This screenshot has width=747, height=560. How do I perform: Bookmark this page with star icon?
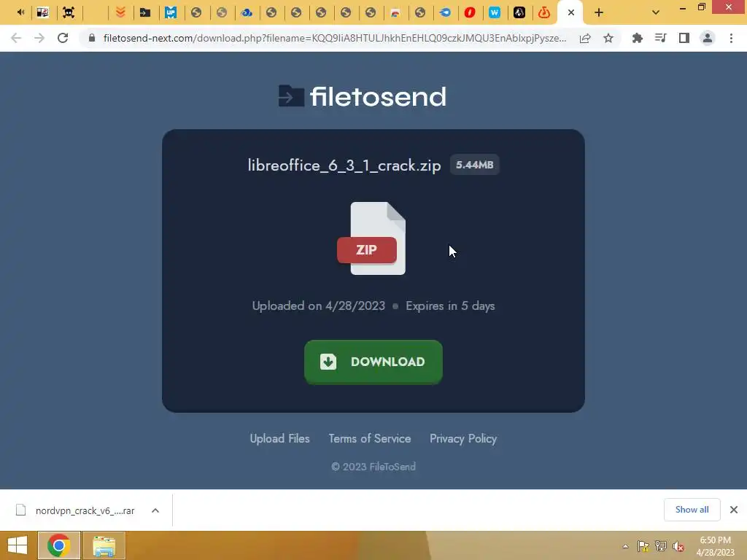[x=608, y=38]
